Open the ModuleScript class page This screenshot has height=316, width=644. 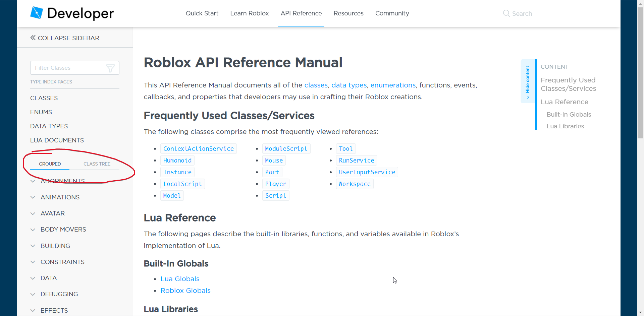(x=286, y=149)
